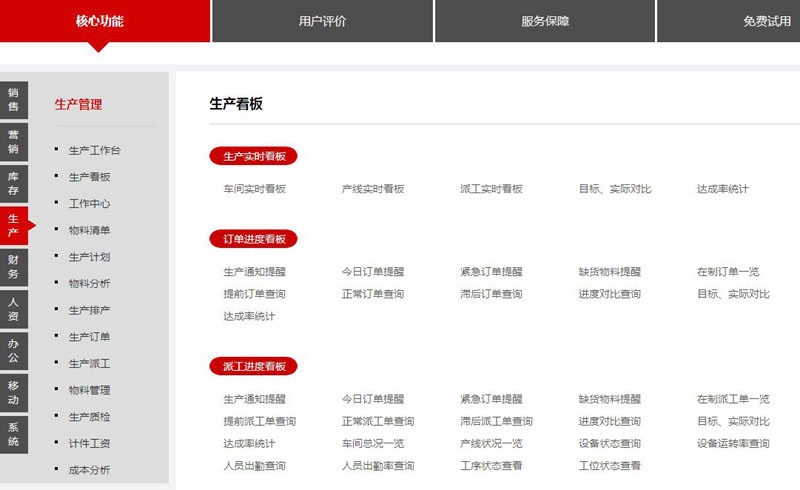Click the 在制订单一览 link
Viewport: 800px width, 490px height.
pos(728,272)
